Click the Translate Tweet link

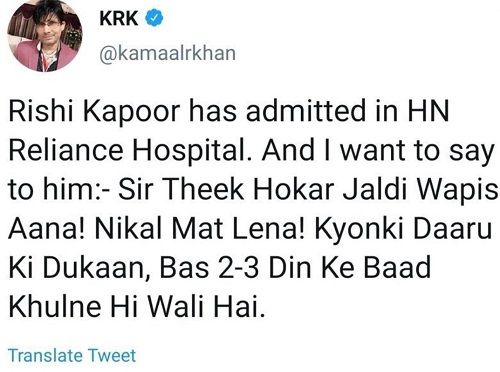point(72,355)
